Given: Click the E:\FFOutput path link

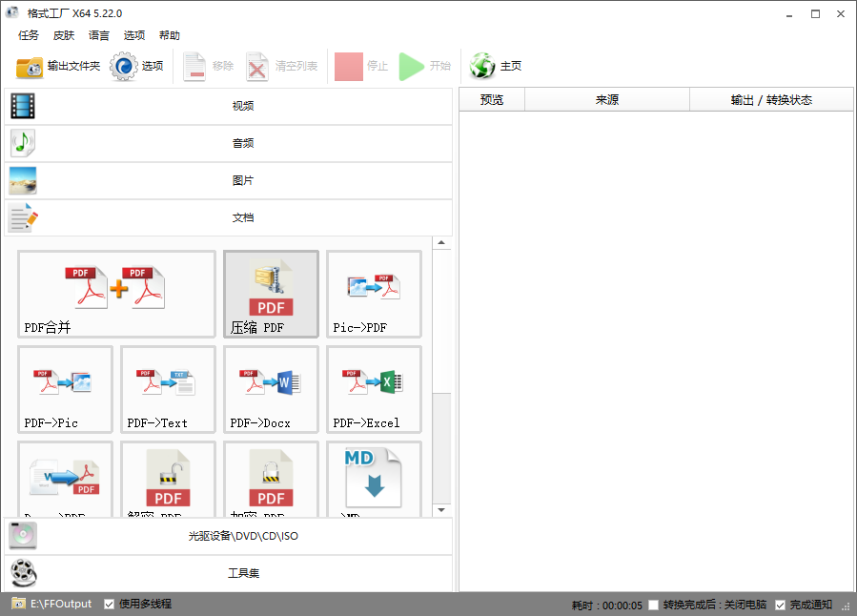Looking at the screenshot, I should click(61, 604).
